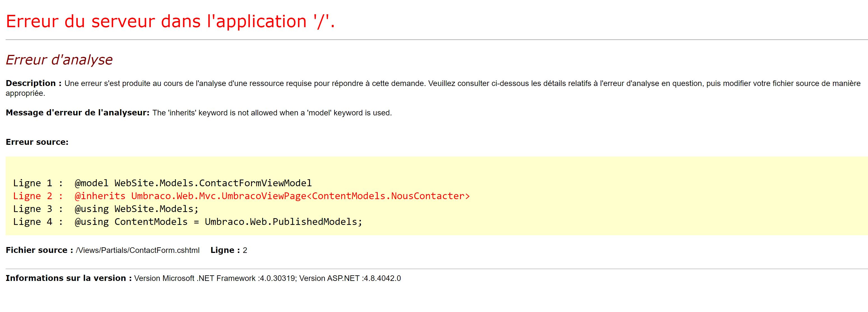The height and width of the screenshot is (312, 868).
Task: Click the bold 'Description :' label
Action: pos(33,83)
